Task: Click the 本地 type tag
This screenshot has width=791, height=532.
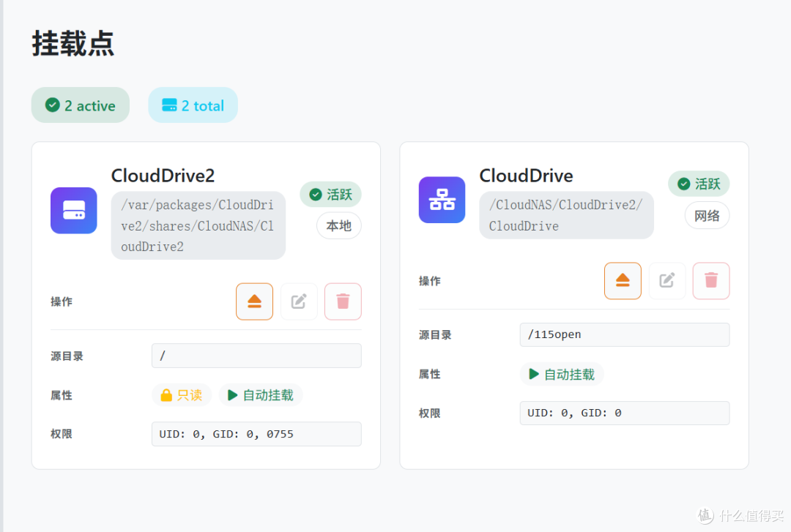Action: pos(339,225)
